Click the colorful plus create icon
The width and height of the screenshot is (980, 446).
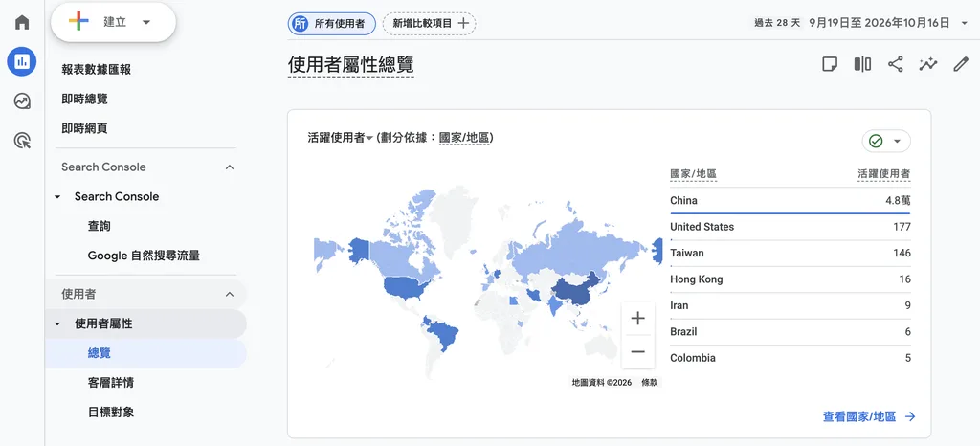78,22
